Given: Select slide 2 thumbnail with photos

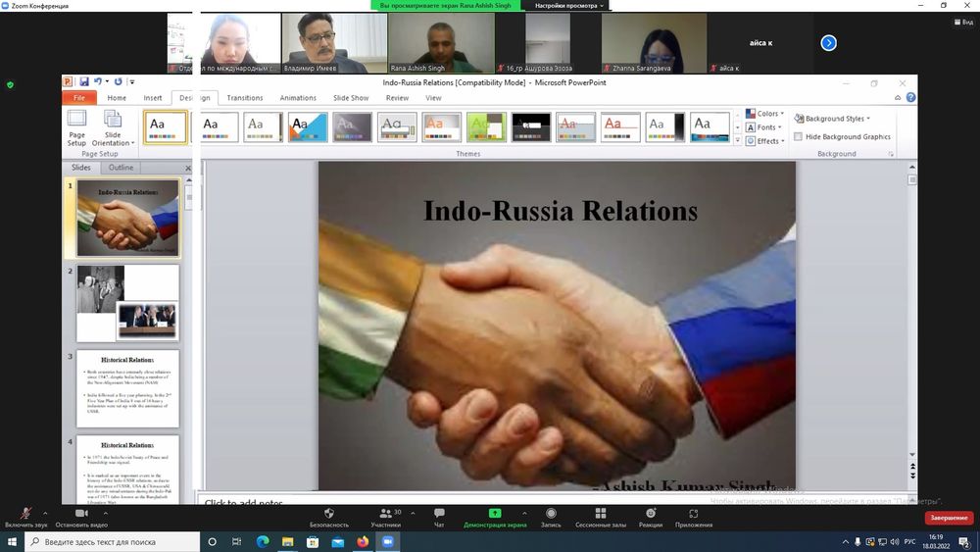Looking at the screenshot, I should (127, 303).
